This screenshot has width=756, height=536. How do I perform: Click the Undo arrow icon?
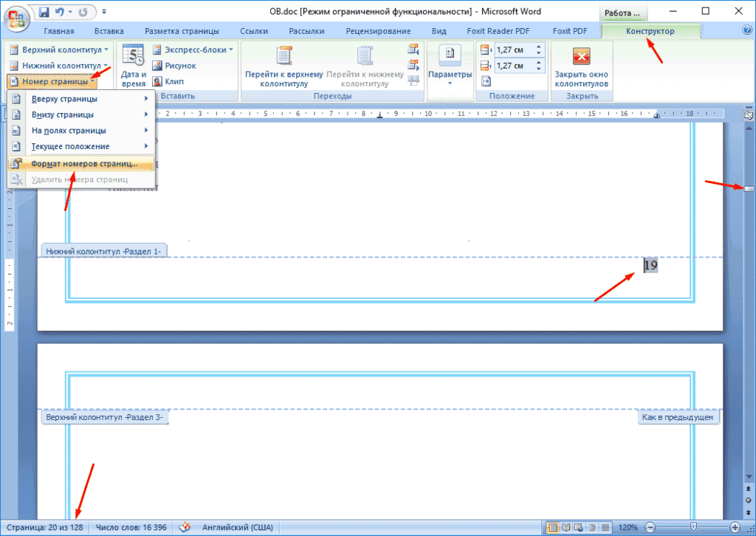[62, 12]
